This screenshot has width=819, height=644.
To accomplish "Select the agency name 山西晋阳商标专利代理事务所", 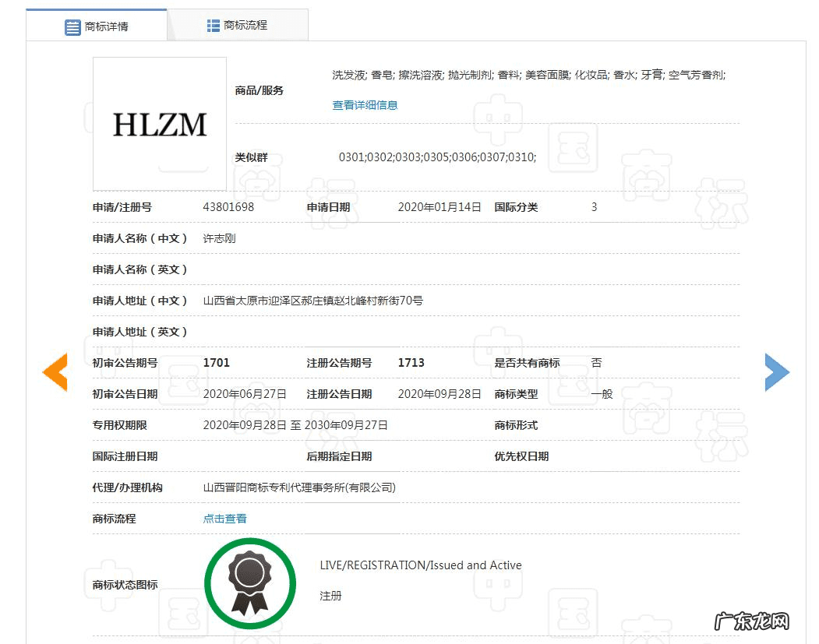I will click(297, 487).
